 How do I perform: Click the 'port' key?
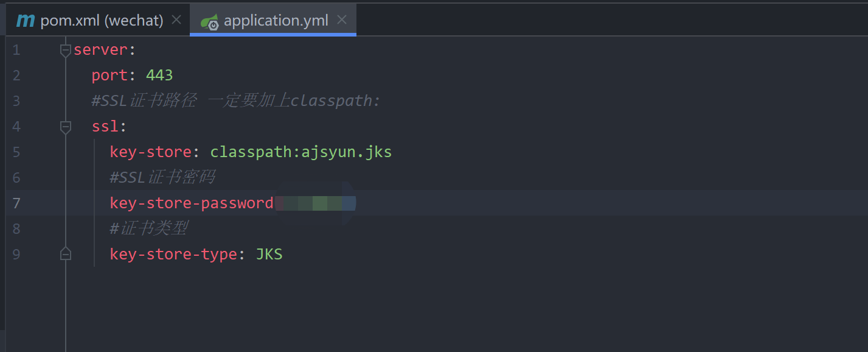coord(109,76)
